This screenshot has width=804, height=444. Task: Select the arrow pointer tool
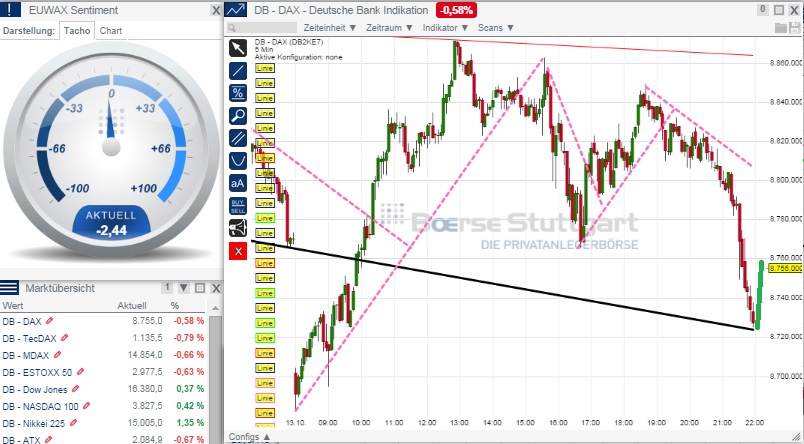[237, 48]
